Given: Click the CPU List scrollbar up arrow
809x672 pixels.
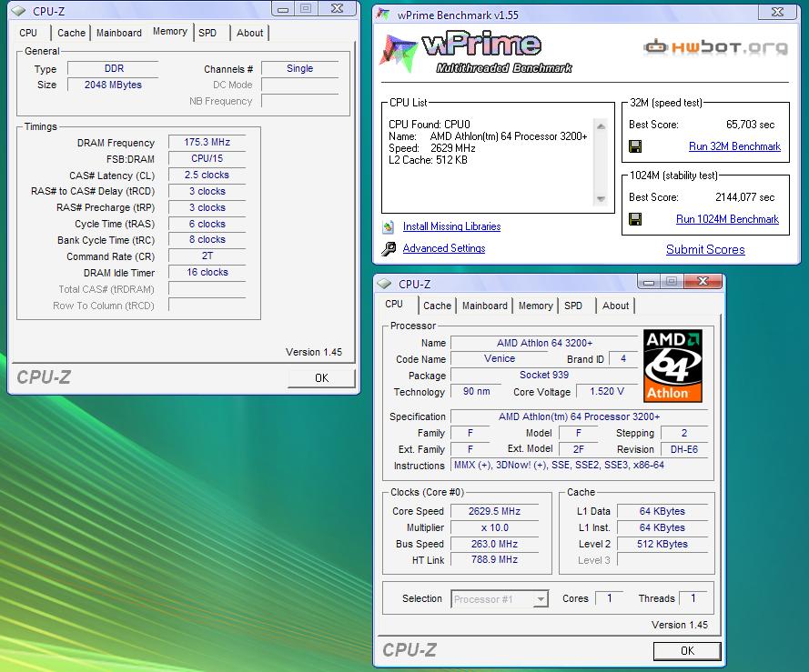Looking at the screenshot, I should [601, 126].
